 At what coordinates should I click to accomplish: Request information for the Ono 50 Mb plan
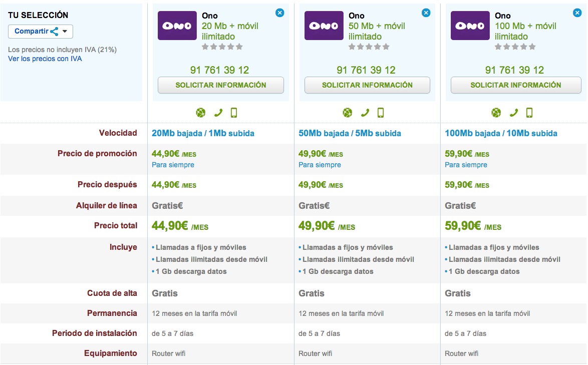pyautogui.click(x=367, y=85)
